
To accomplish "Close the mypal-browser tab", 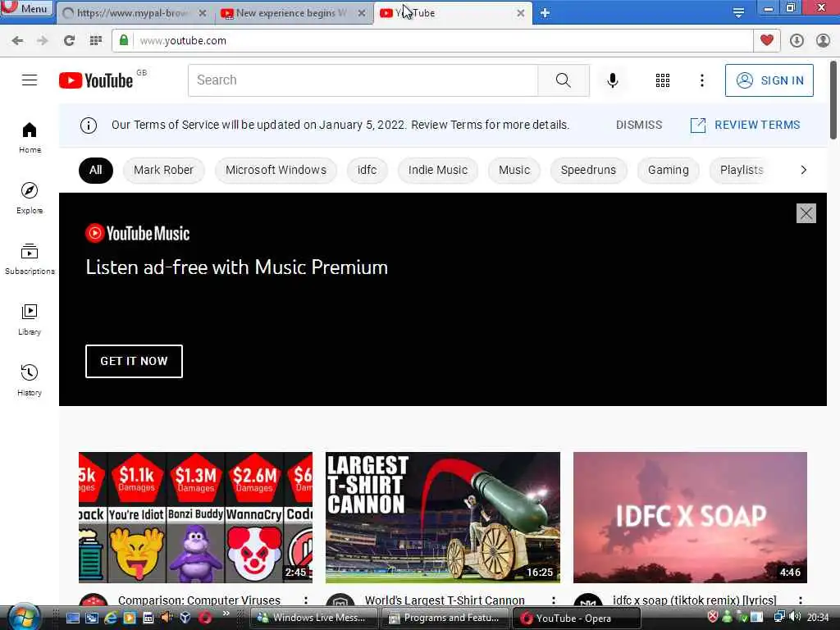I will click(x=203, y=13).
